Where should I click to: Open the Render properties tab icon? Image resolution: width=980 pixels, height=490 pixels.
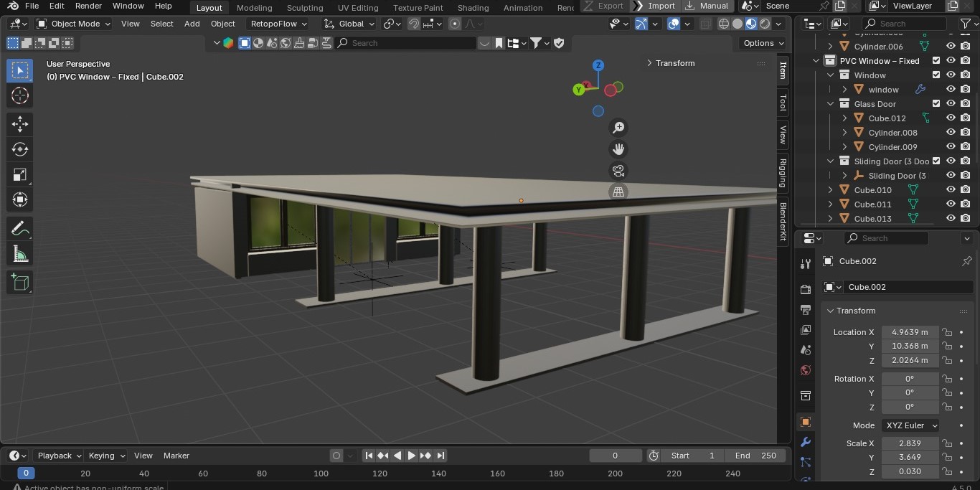coord(806,289)
